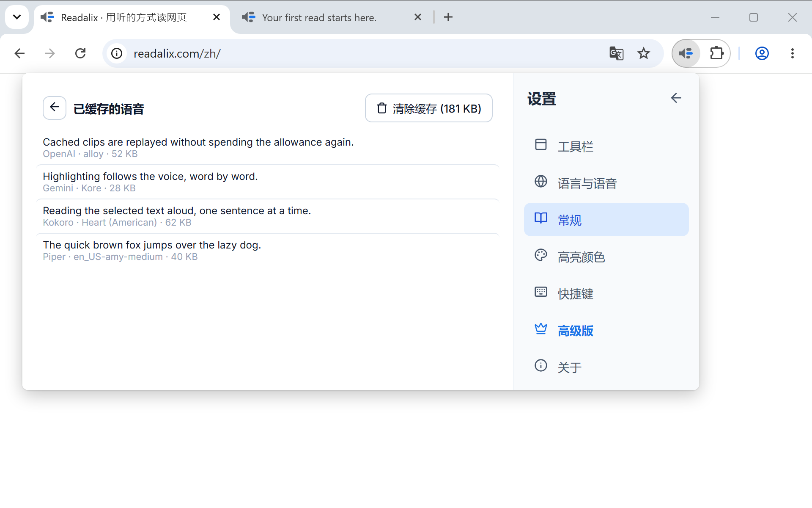Click 'Piper · en_US-amy-medium · 40 KB' details
This screenshot has height=508, width=812.
(120, 257)
